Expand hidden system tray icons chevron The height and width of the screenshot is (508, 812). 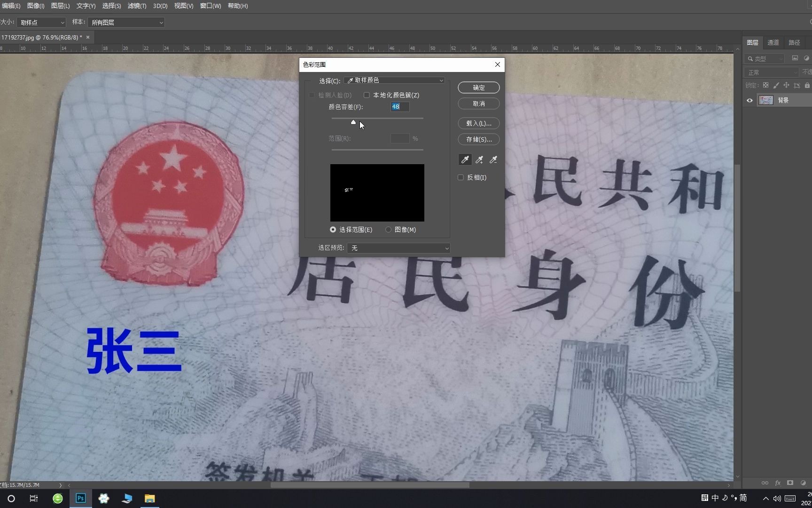[x=766, y=498]
